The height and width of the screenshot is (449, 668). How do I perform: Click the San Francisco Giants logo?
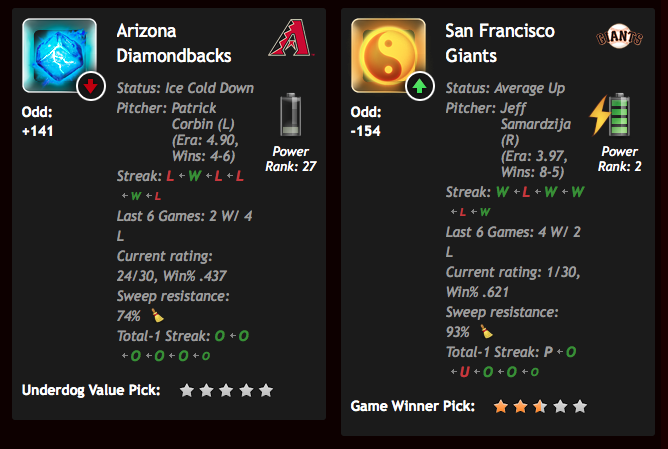pos(619,37)
